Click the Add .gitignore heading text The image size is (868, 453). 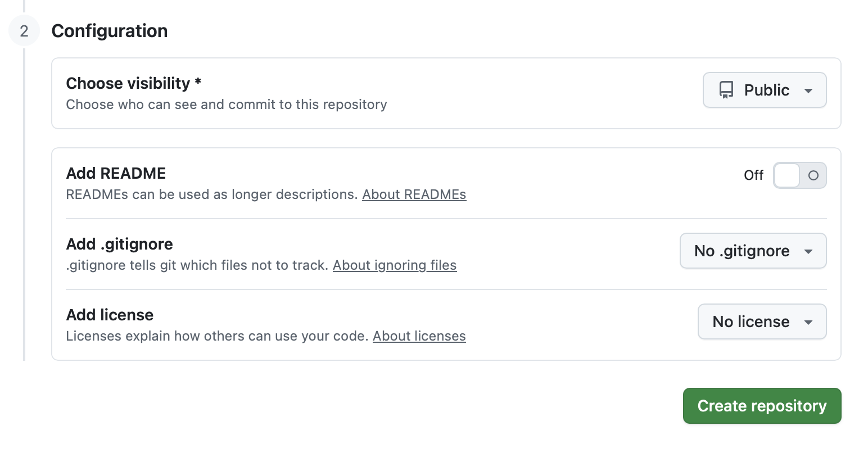[119, 244]
